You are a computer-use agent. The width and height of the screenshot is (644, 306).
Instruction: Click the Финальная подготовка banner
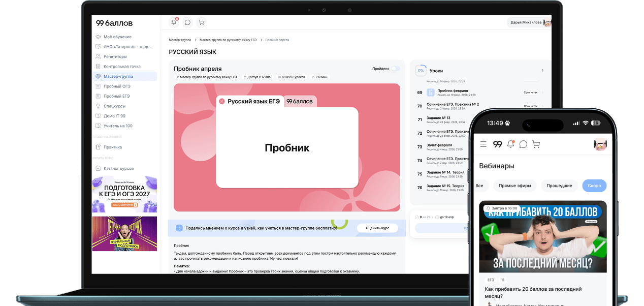coord(124,234)
